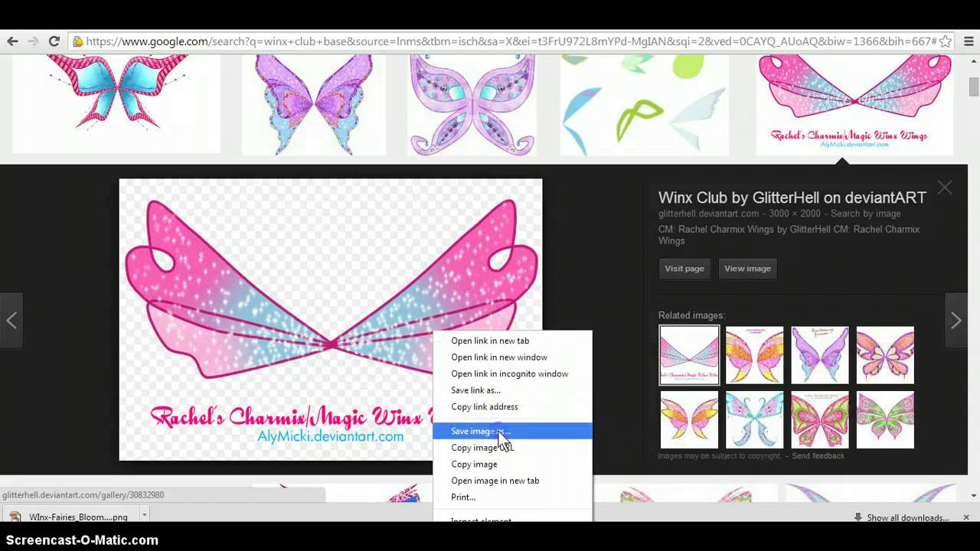Open the Rachel's Charmix wings top-row thumbnail
Screen dimensions: 980x551
[x=854, y=104]
